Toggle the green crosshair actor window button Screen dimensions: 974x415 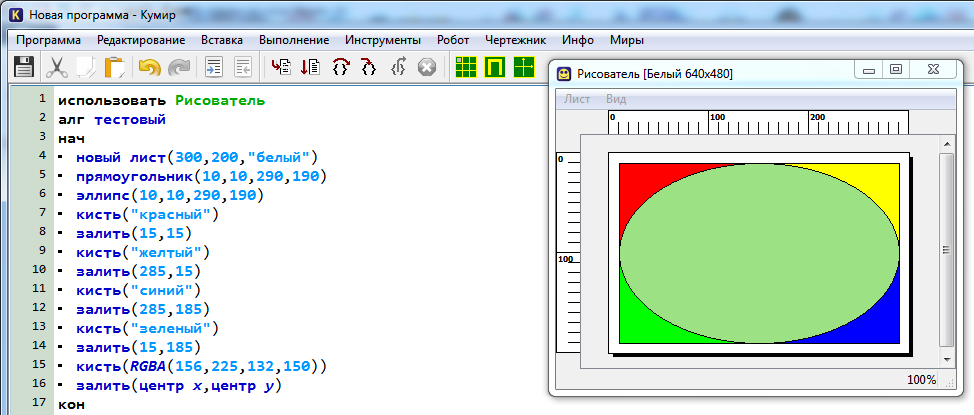524,68
